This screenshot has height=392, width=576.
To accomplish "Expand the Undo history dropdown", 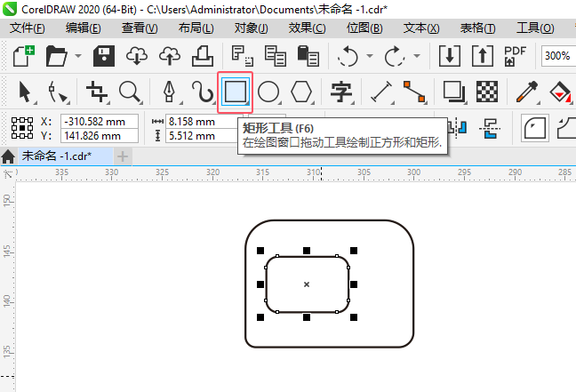I will (x=370, y=56).
